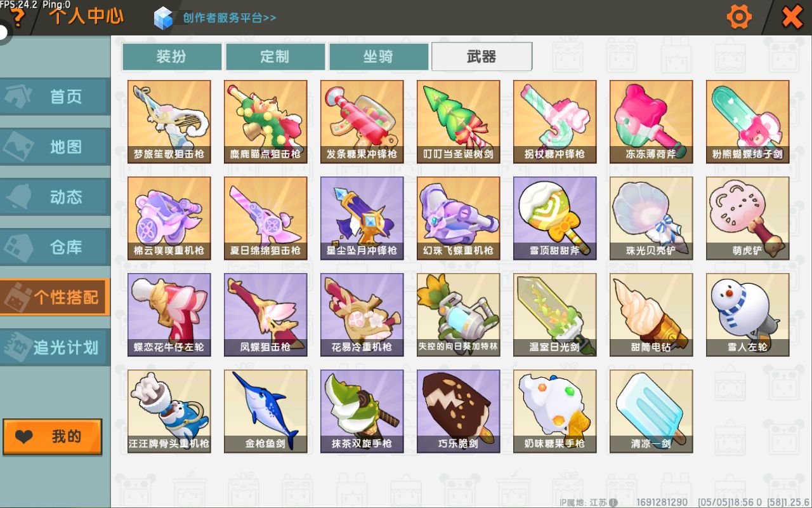The image size is (812, 508).
Task: Open 仓库 in the sidebar
Action: point(55,247)
